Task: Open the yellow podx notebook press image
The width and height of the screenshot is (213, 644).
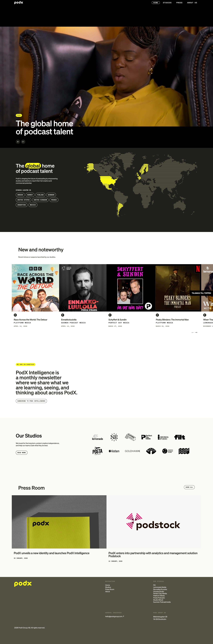Action: tap(59, 522)
